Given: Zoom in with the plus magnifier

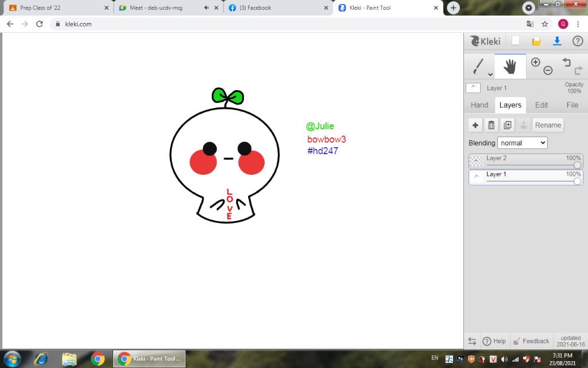Looking at the screenshot, I should 536,62.
